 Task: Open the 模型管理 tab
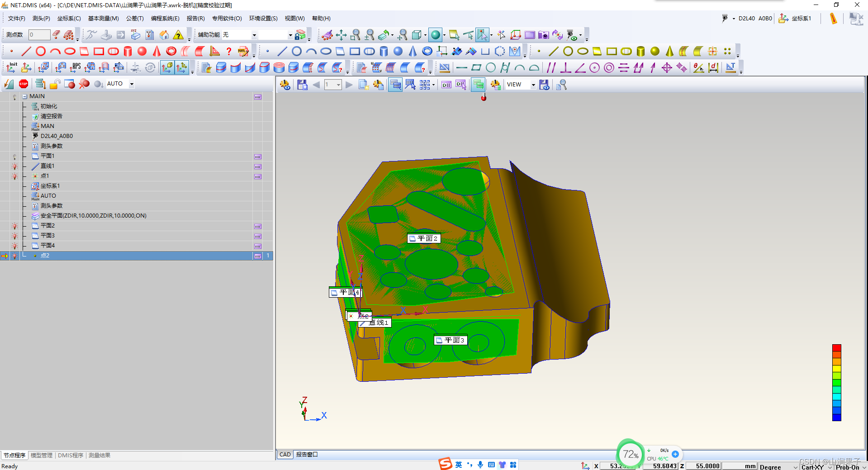click(42, 456)
